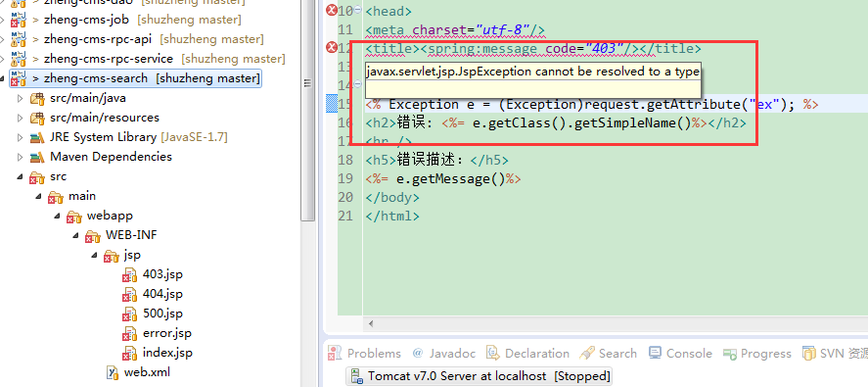
Task: Click line number 20 in the editor gutter
Action: point(345,197)
